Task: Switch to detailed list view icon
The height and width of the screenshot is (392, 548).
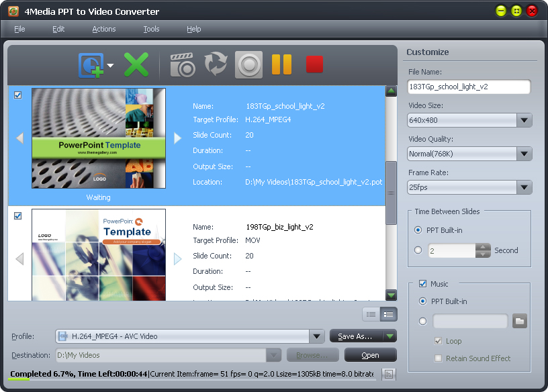Action: coord(388,314)
